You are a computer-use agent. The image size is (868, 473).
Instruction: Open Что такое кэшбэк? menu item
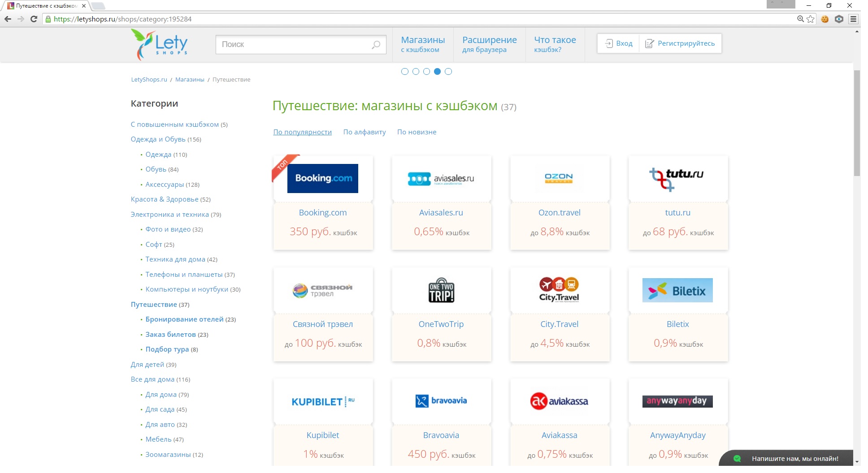pos(555,44)
